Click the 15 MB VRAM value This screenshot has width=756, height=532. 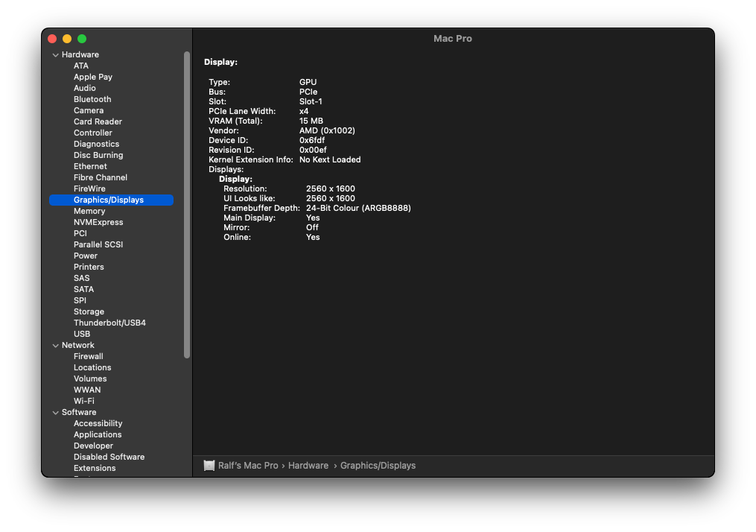pyautogui.click(x=311, y=121)
